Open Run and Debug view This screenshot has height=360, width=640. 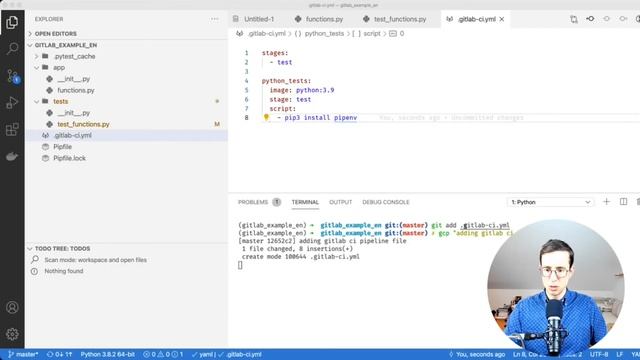[x=12, y=102]
